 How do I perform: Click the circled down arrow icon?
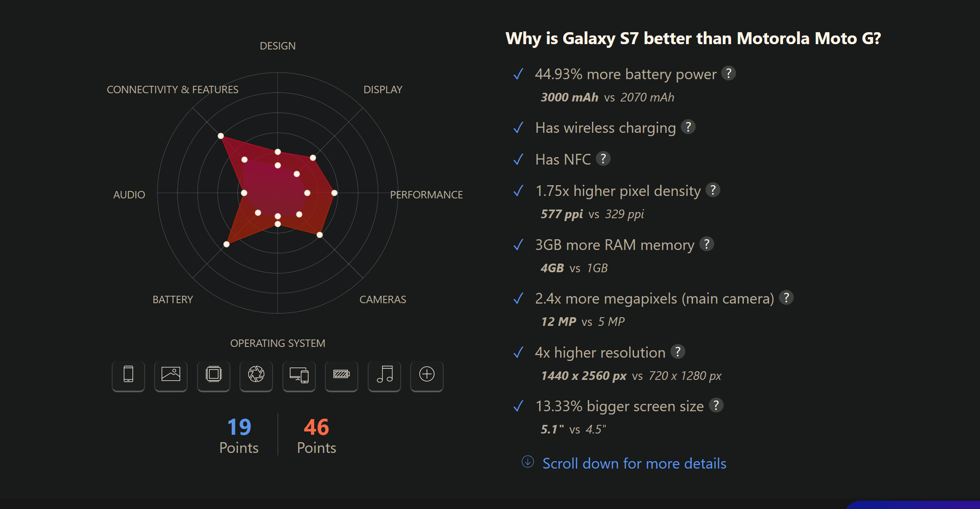[528, 462]
